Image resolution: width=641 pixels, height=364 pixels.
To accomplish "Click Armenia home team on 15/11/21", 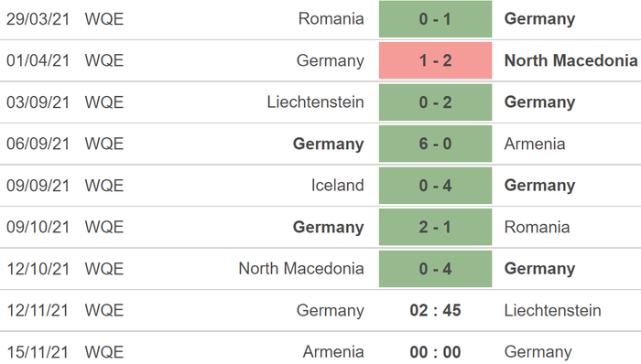I will (333, 352).
